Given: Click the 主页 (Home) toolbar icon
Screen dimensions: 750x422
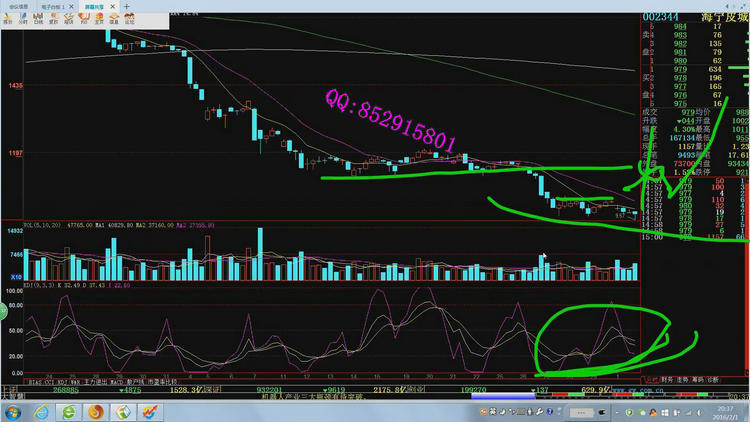Looking at the screenshot, I should [x=100, y=18].
